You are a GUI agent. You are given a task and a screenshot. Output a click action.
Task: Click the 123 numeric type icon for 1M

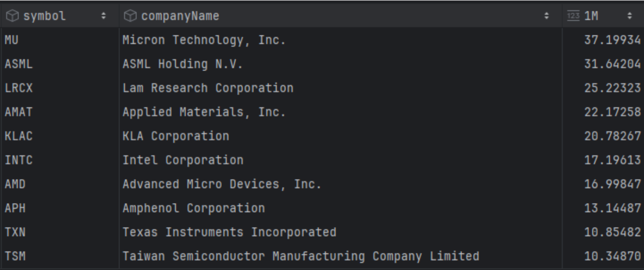[x=573, y=16]
